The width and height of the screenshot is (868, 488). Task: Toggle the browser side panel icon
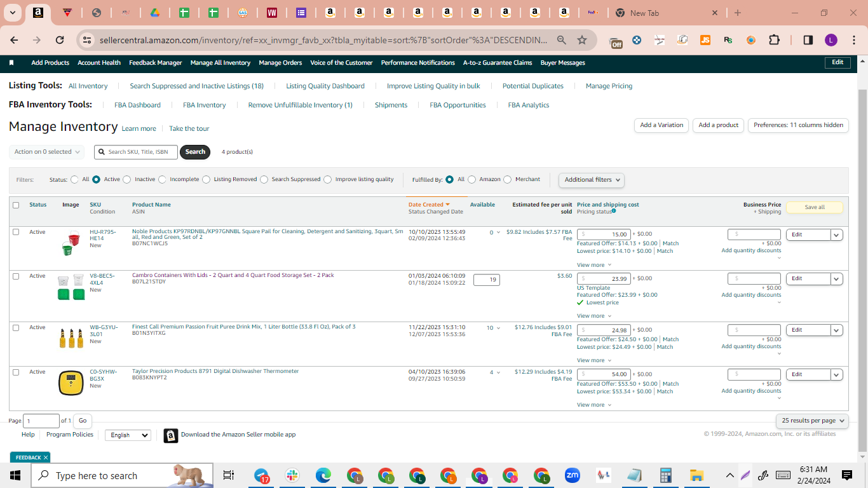pyautogui.click(x=808, y=40)
